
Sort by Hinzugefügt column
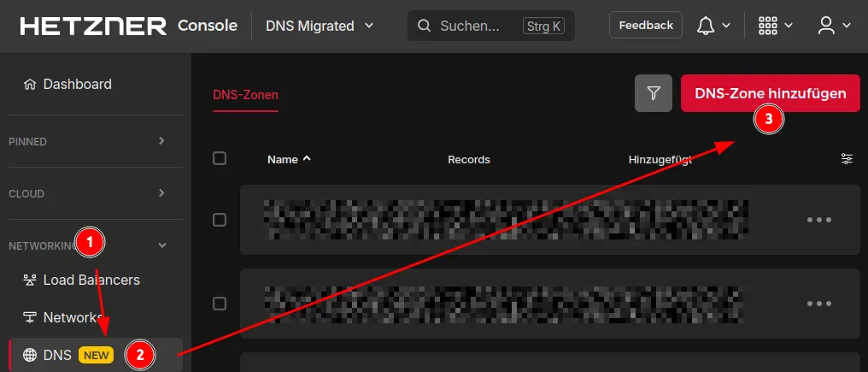point(660,160)
